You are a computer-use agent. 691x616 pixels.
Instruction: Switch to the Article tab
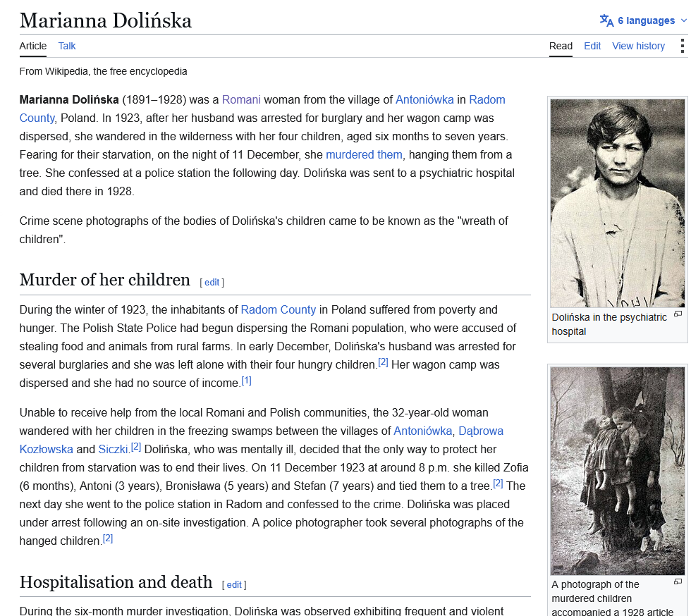click(x=32, y=46)
